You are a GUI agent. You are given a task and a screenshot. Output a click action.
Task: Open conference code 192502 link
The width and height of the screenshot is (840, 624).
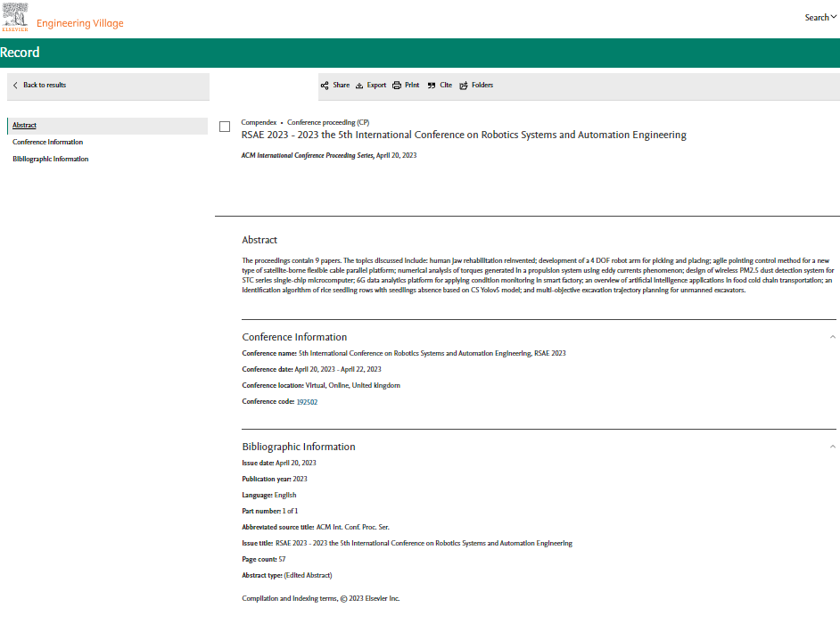[x=307, y=402]
